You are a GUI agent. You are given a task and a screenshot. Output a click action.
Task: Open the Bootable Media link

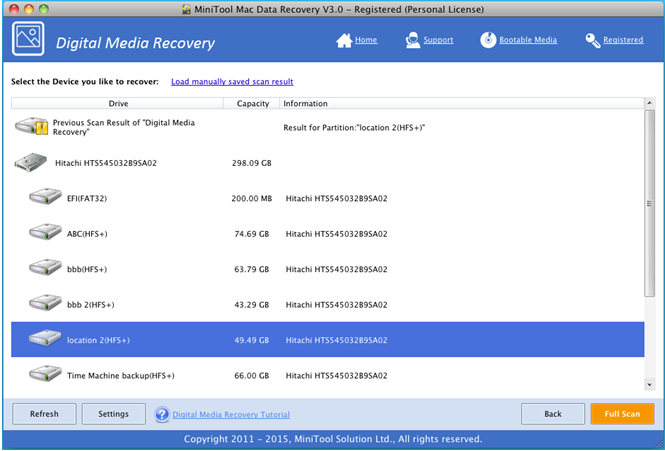[528, 40]
